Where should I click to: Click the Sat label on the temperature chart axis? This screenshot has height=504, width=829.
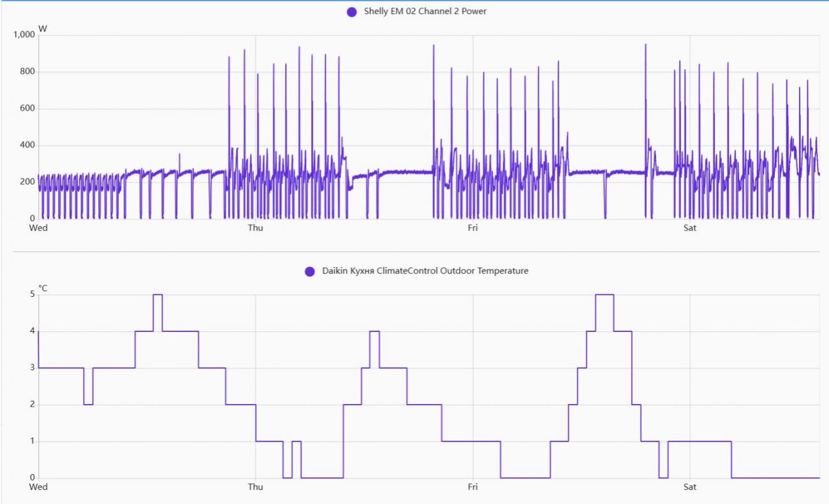click(690, 487)
